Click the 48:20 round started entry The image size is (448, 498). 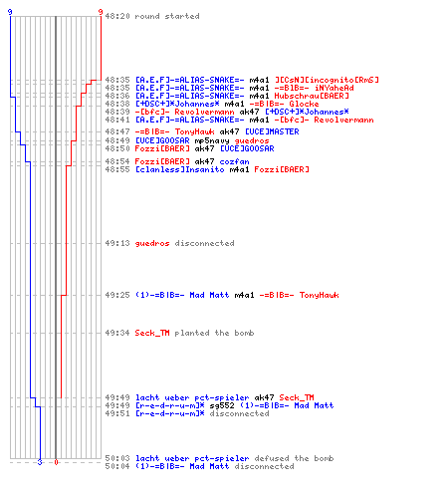152,16
